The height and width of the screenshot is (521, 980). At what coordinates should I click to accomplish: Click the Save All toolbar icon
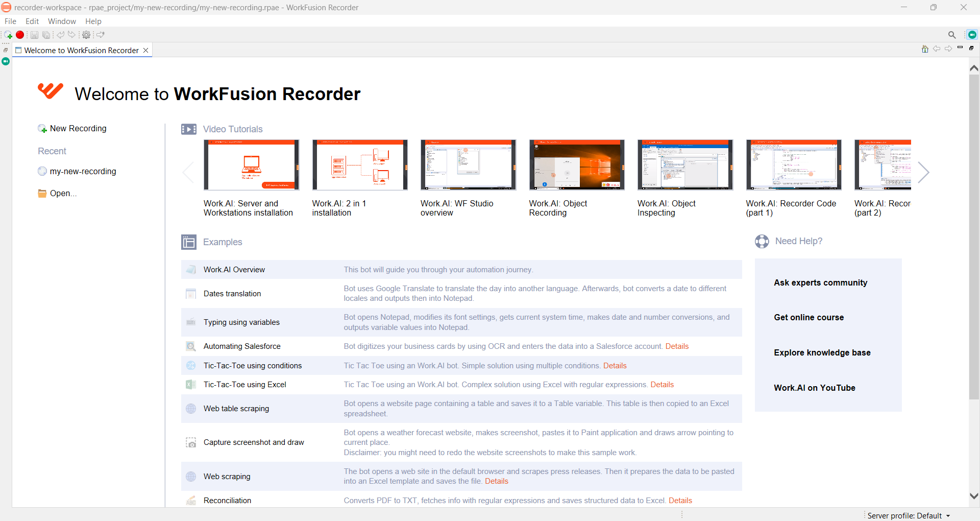pos(46,35)
